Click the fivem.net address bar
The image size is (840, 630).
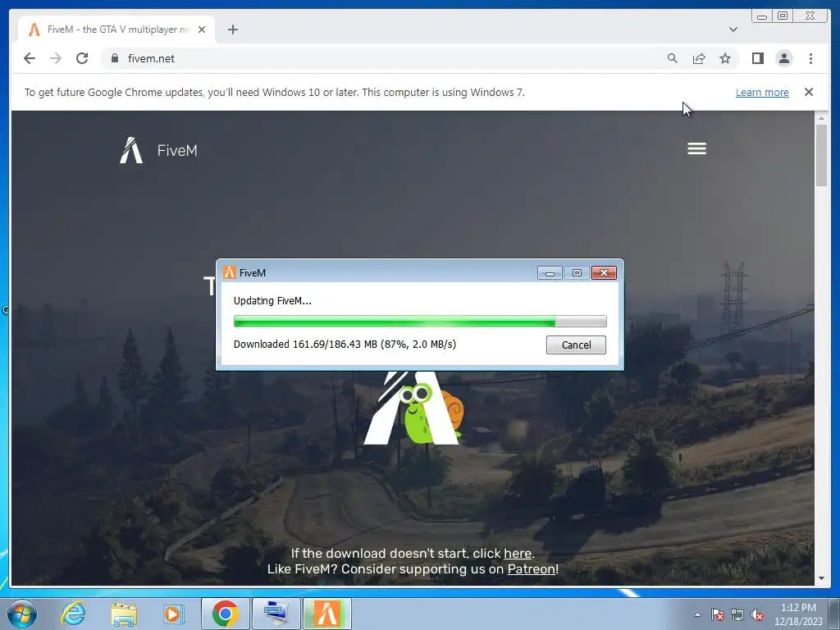(x=386, y=58)
